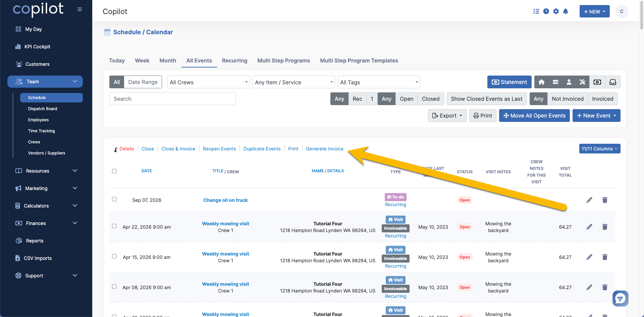Viewport: 644px width, 317px height.
Task: Check the Apr 15, 2026 event checkbox
Action: (114, 256)
